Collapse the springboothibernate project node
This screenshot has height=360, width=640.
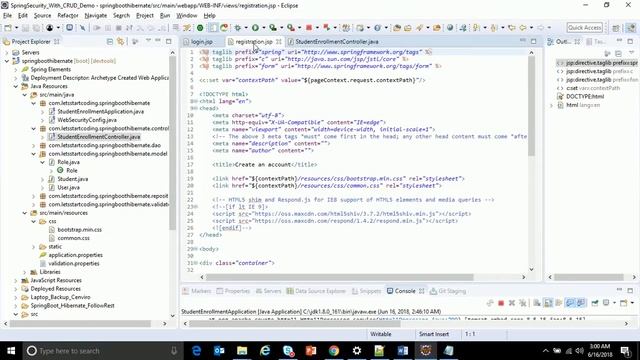[7, 61]
